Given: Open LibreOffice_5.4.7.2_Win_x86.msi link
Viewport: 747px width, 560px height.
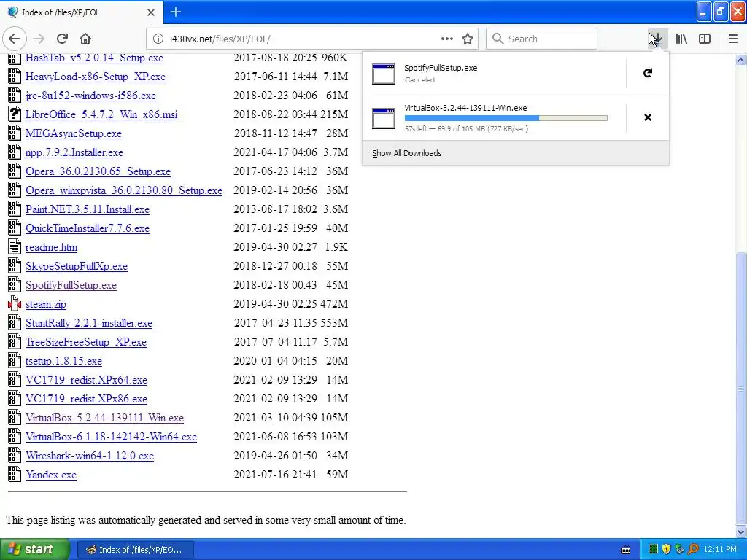Looking at the screenshot, I should pos(101,114).
